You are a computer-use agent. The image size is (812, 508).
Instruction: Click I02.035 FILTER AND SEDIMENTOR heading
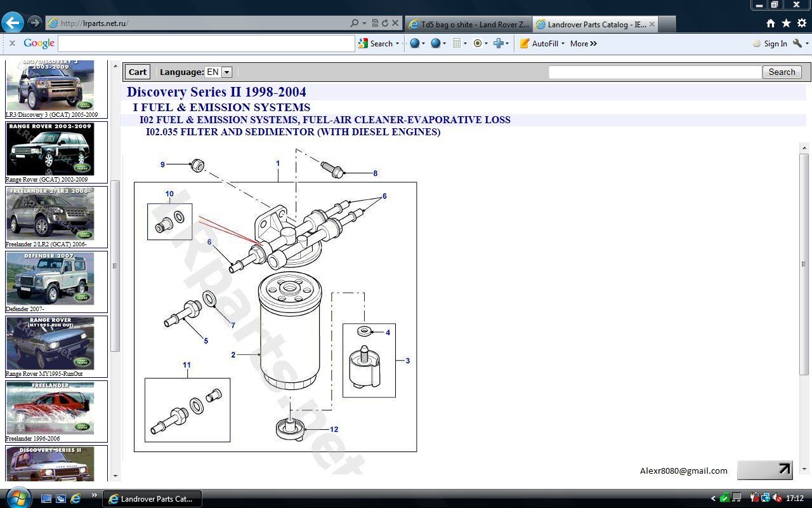pyautogui.click(x=293, y=132)
